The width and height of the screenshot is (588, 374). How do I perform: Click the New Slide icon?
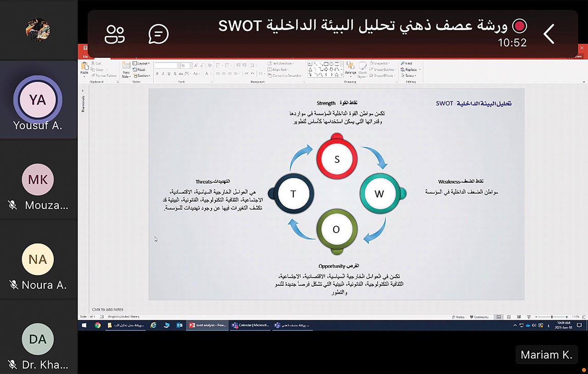(x=126, y=69)
